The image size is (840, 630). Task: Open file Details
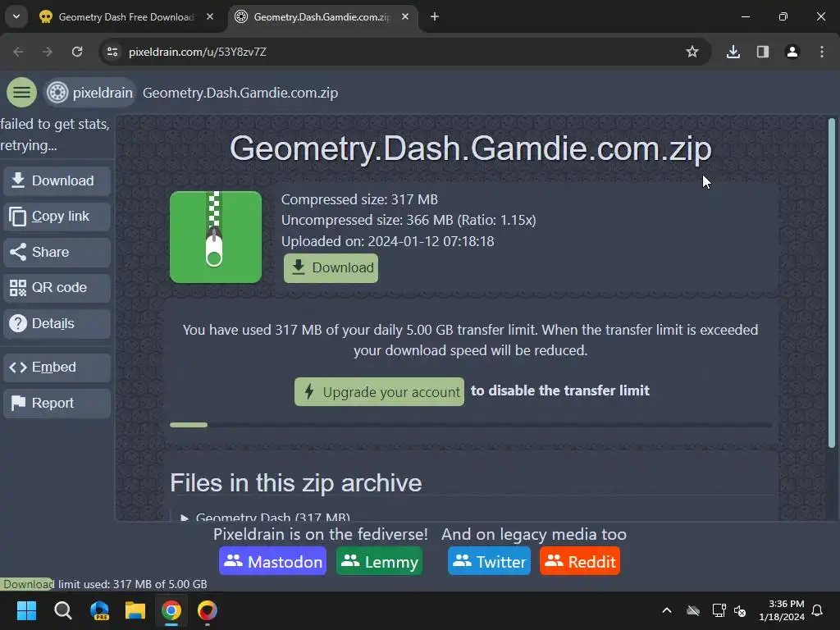pos(57,323)
